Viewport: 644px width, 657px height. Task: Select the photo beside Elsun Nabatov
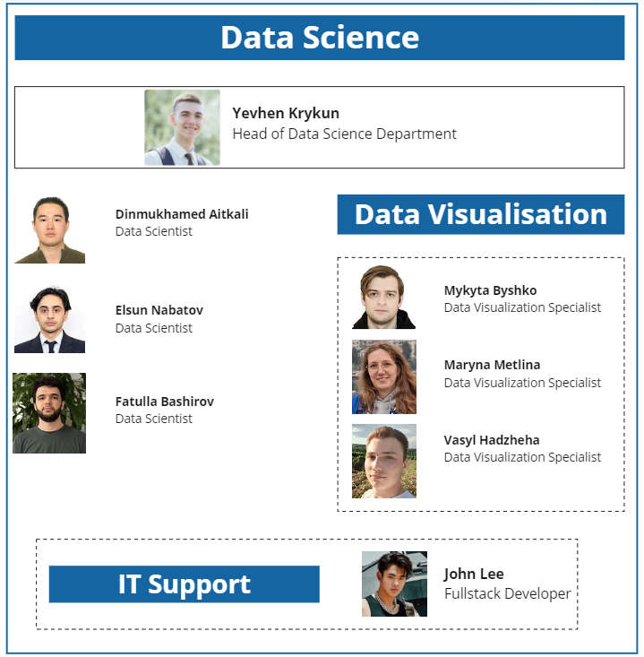pos(50,320)
